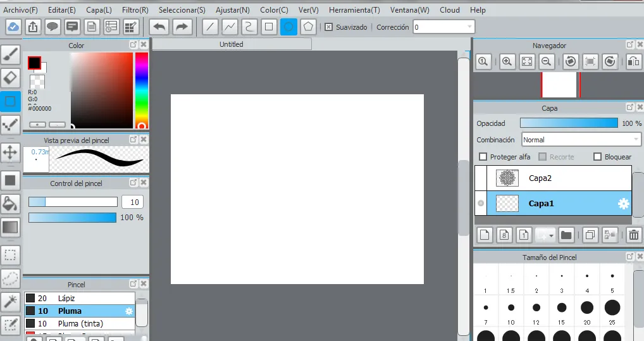The image size is (644, 341).
Task: Duplicate the current layer
Action: [590, 235]
